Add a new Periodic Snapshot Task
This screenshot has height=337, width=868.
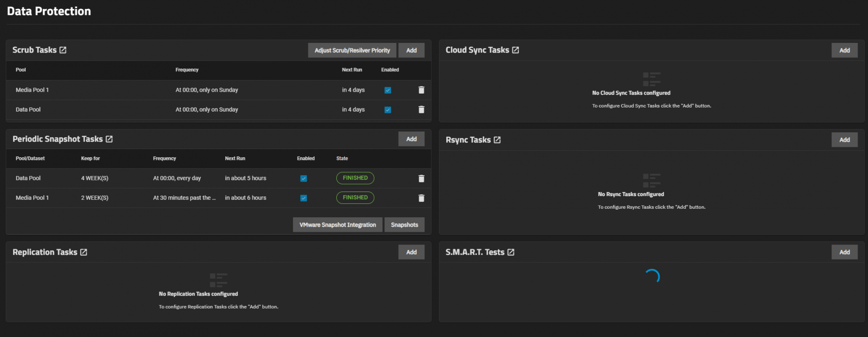coord(411,139)
